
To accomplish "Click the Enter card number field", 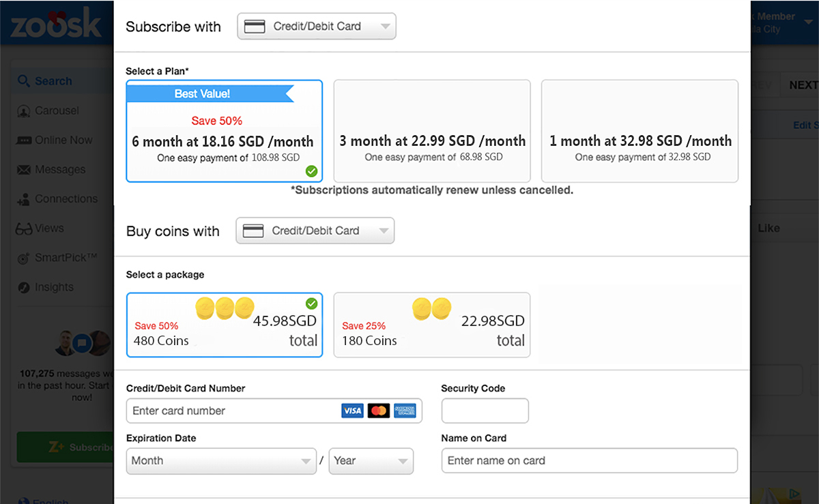I will coord(274,411).
